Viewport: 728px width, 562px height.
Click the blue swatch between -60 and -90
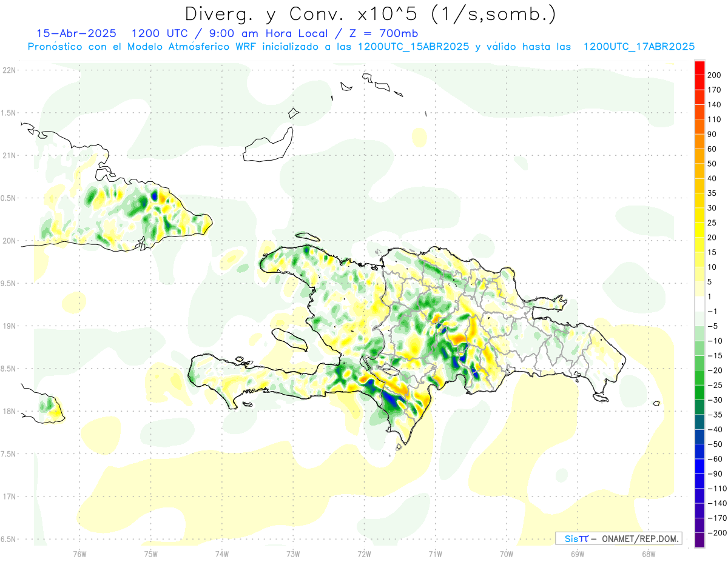699,466
